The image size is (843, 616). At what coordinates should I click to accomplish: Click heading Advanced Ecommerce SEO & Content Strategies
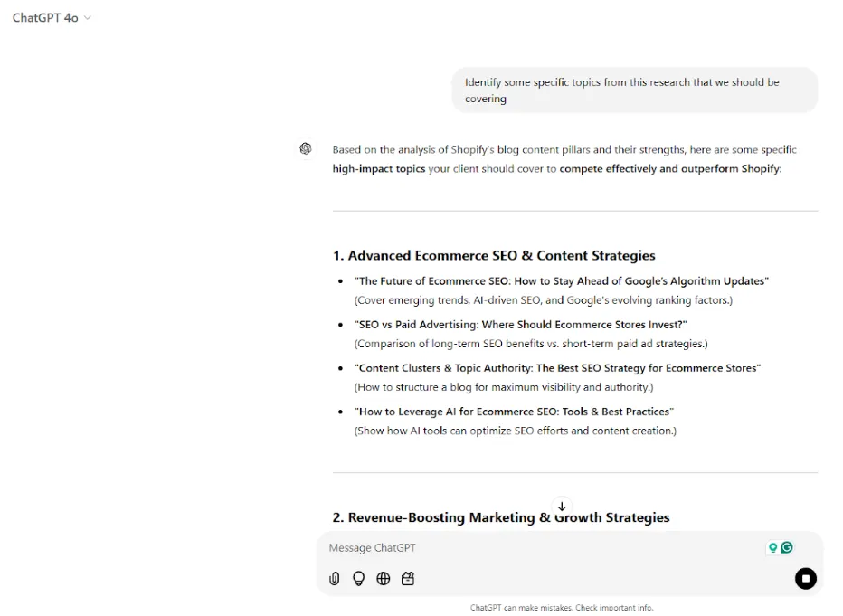494,255
